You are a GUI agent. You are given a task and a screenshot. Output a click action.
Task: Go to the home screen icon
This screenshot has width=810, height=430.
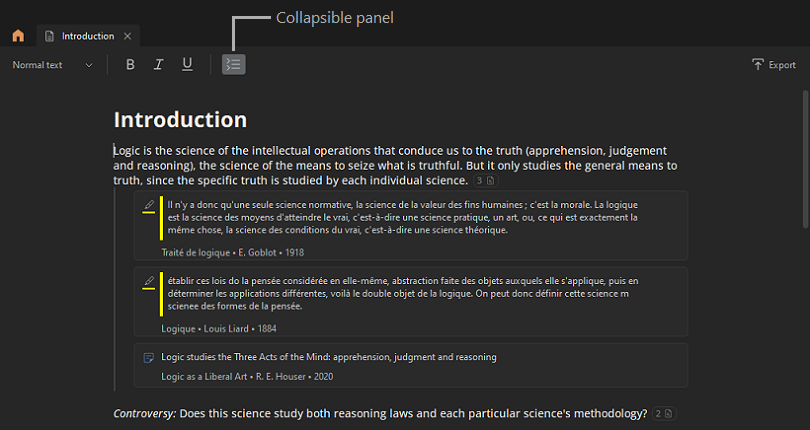[18, 36]
